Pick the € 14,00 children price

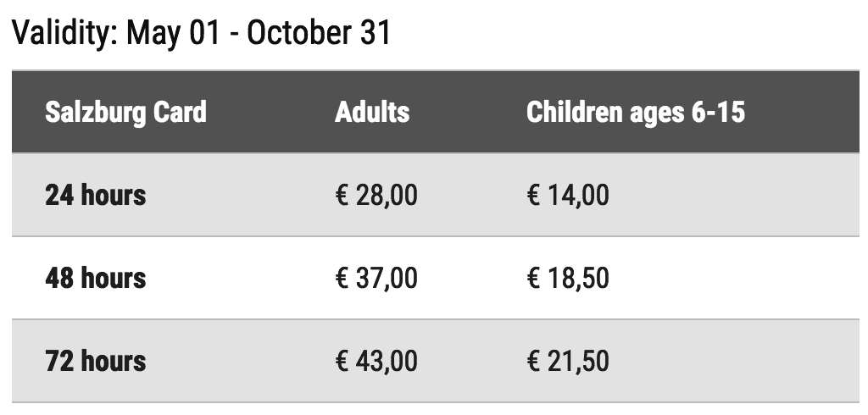568,196
